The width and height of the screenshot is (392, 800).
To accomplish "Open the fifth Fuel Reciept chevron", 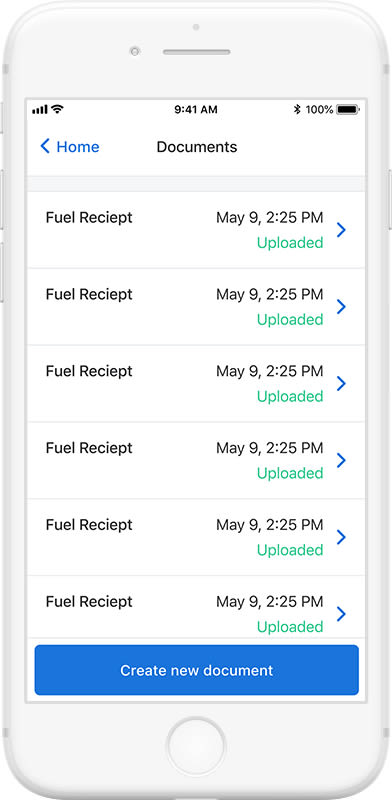I will 341,537.
